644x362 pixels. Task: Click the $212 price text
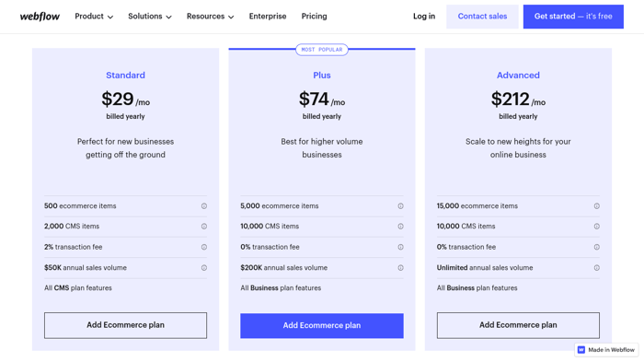point(510,99)
